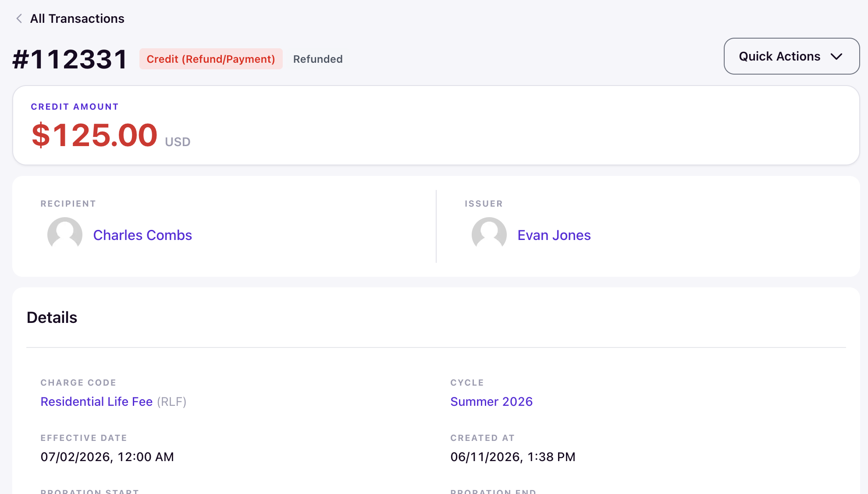Click Charles Combs avatar icon
The height and width of the screenshot is (494, 868).
65,235
